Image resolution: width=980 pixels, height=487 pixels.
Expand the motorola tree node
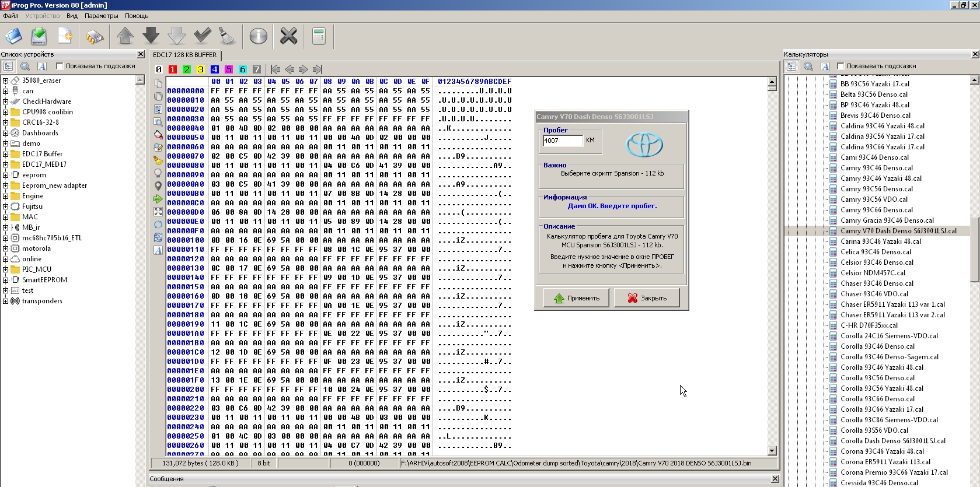pos(6,248)
